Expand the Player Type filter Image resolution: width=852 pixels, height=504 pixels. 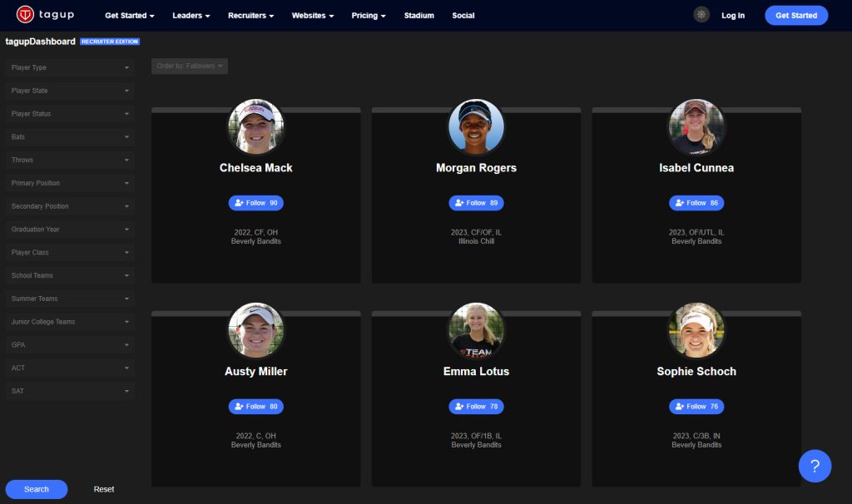[x=70, y=67]
